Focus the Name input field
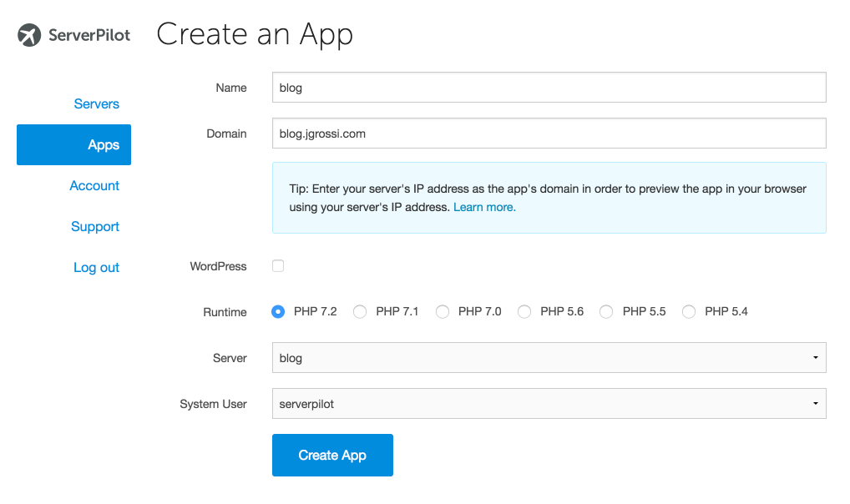This screenshot has height=504, width=850. [549, 88]
